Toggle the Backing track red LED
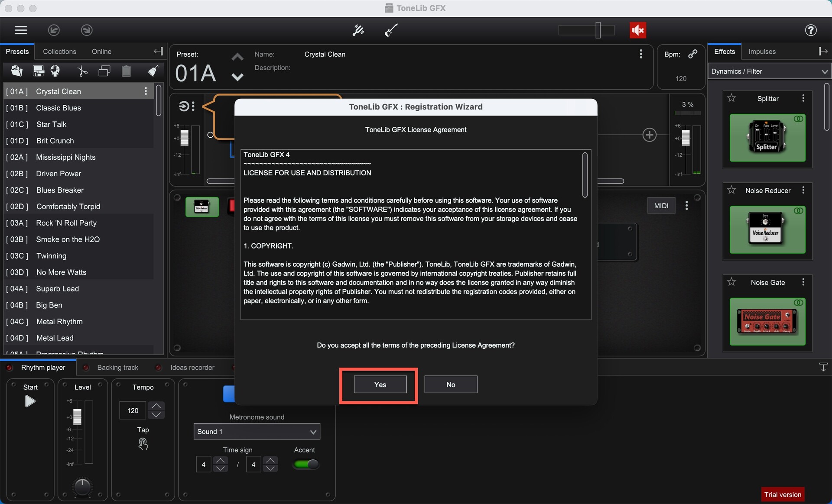 [86, 368]
